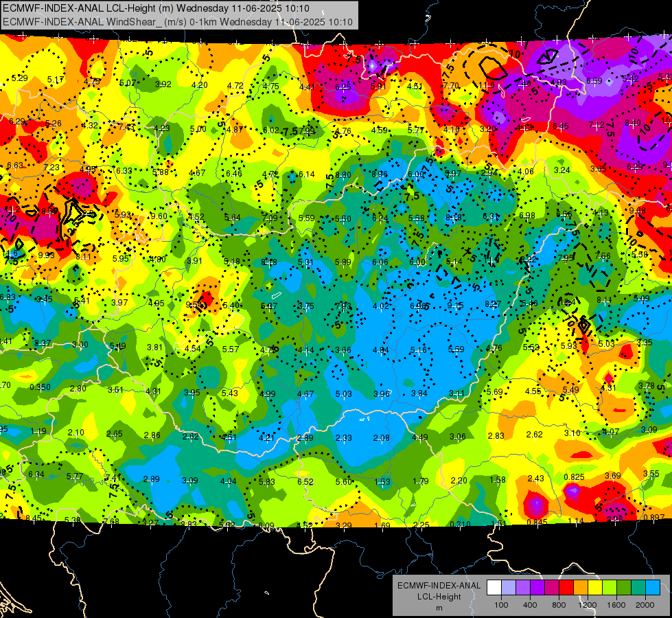
Task: Click the wind shear value 5.60
Action: click(x=344, y=481)
